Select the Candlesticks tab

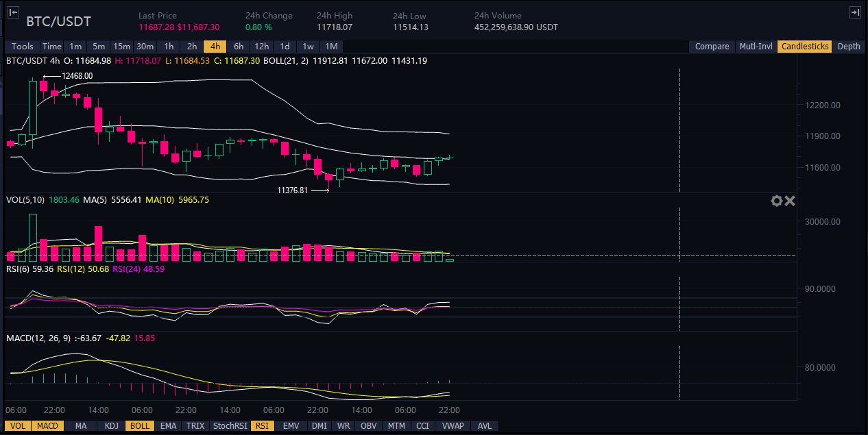click(805, 47)
